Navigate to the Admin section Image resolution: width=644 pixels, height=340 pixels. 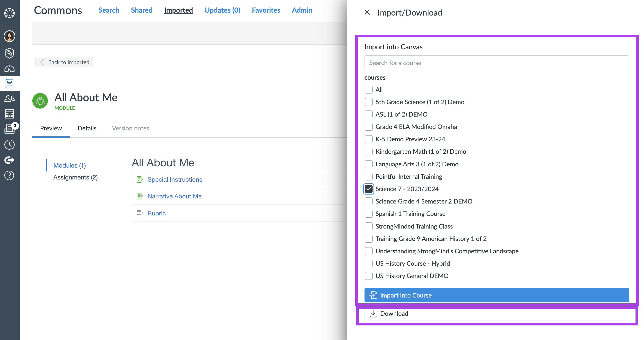302,9
